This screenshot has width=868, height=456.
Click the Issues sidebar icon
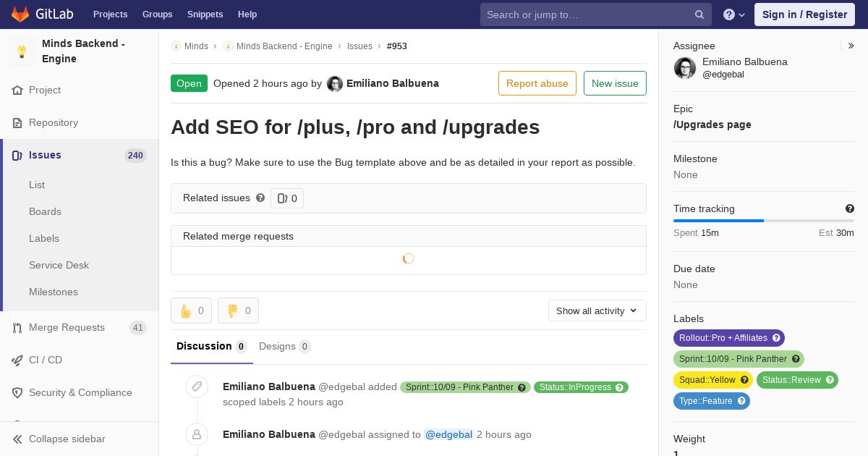(17, 156)
